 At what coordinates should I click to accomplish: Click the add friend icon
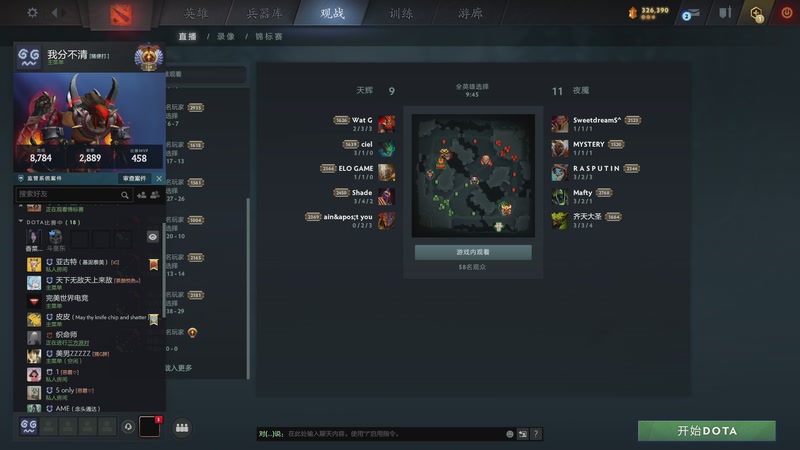pyautogui.click(x=141, y=194)
